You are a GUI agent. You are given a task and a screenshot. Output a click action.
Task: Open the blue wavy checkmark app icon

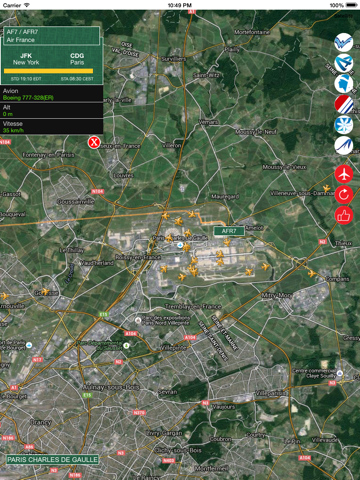(x=344, y=42)
